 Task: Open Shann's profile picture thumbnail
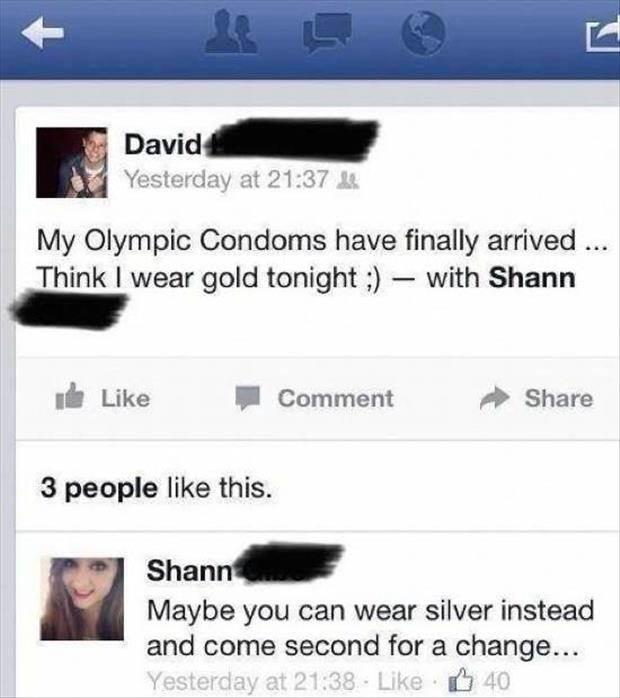tap(82, 599)
